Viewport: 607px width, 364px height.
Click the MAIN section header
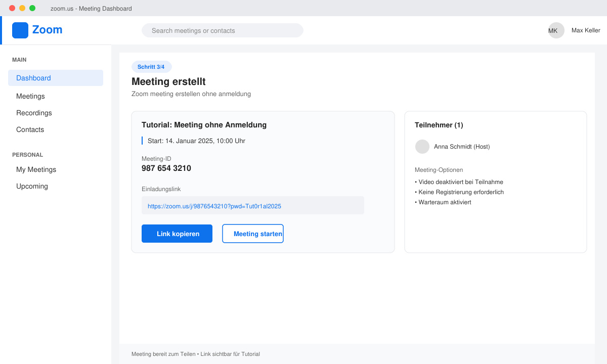(19, 60)
